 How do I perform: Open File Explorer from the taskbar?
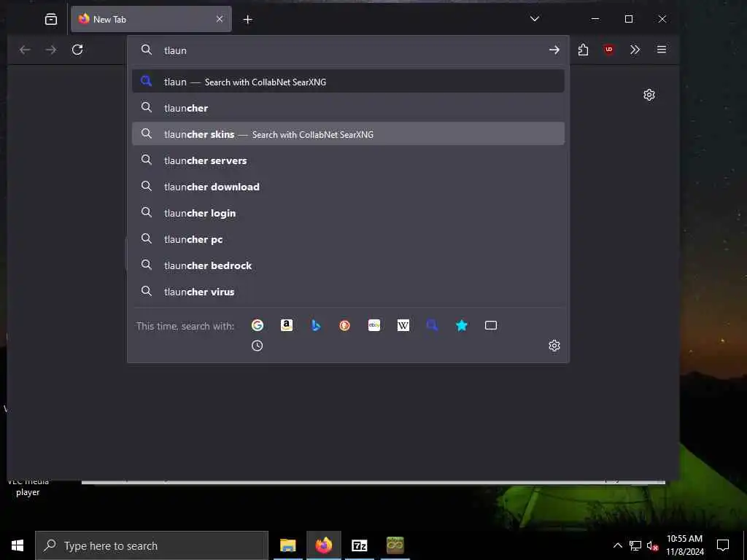click(x=287, y=545)
